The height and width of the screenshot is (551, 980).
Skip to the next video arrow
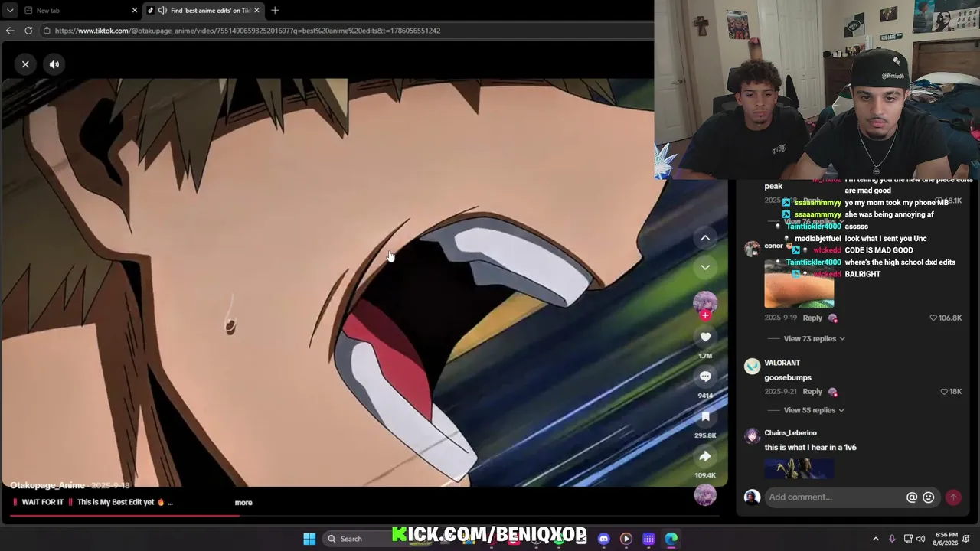[x=705, y=267]
